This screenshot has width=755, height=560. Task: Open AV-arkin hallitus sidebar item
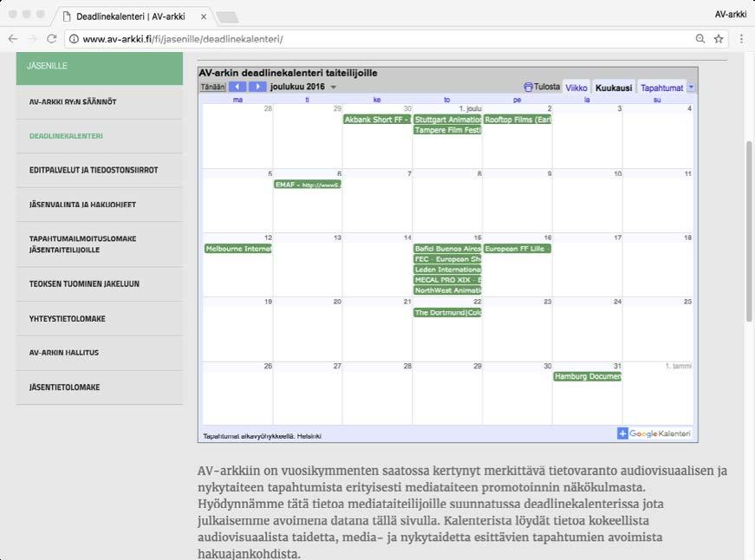[x=99, y=353]
